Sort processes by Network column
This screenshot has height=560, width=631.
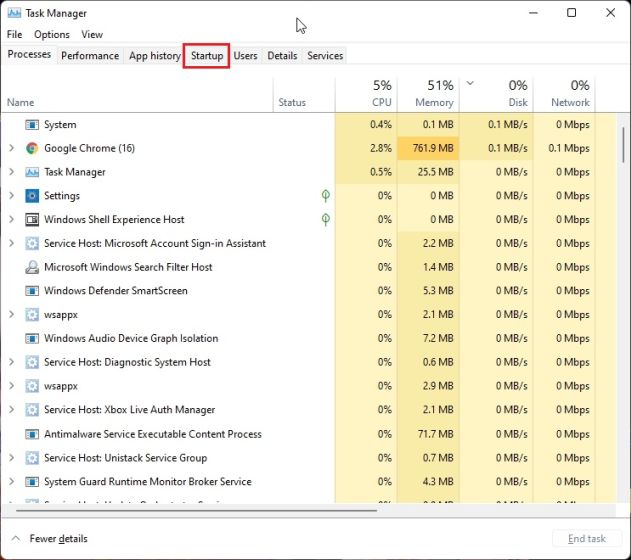(x=564, y=95)
